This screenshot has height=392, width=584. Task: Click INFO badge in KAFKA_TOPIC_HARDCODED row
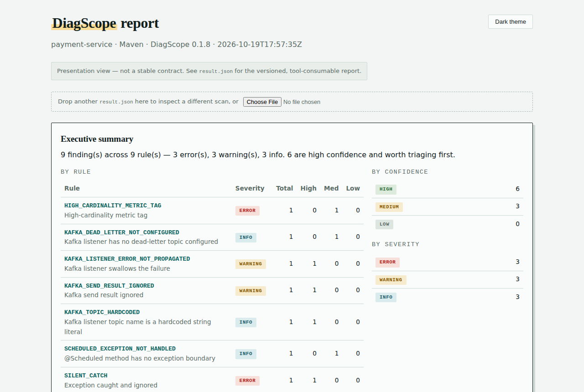coord(246,322)
